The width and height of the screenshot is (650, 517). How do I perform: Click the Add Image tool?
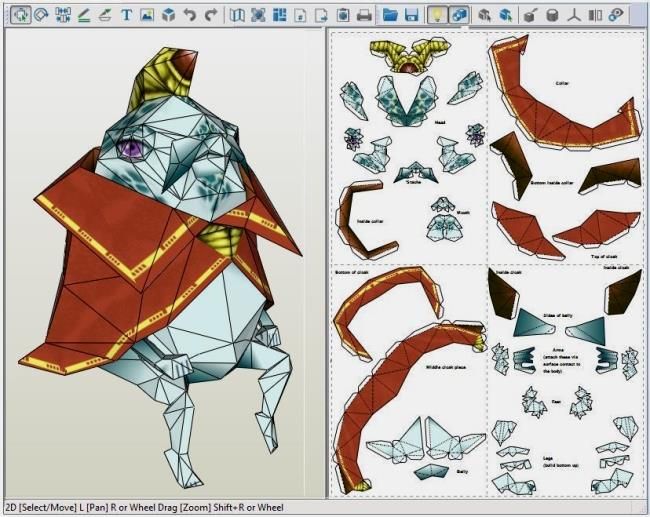coord(147,15)
